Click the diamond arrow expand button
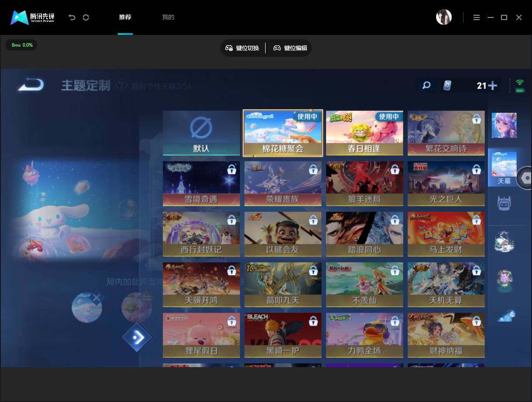The height and width of the screenshot is (402, 532). pyautogui.click(x=137, y=337)
